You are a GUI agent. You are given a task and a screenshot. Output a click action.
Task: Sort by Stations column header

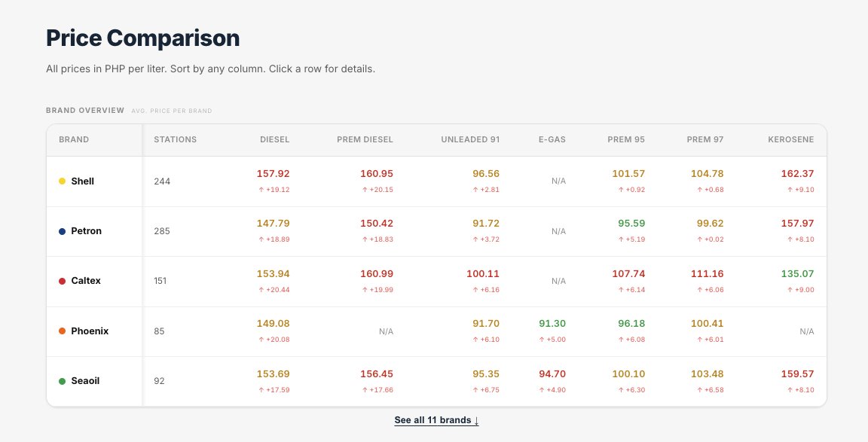175,139
